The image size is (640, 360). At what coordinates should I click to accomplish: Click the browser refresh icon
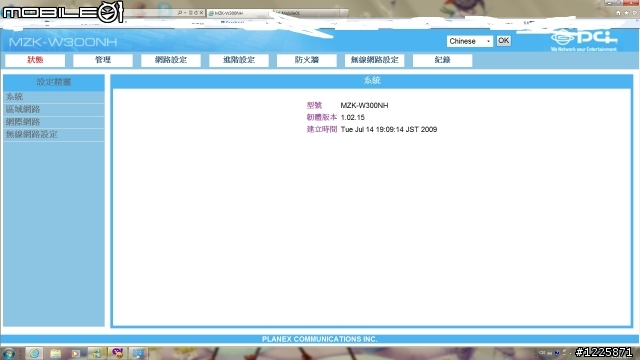pyautogui.click(x=196, y=13)
